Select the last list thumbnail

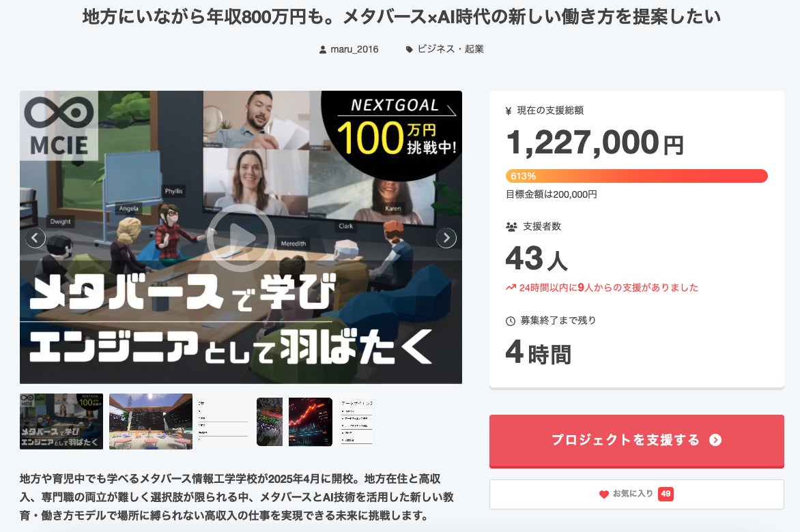tap(357, 422)
